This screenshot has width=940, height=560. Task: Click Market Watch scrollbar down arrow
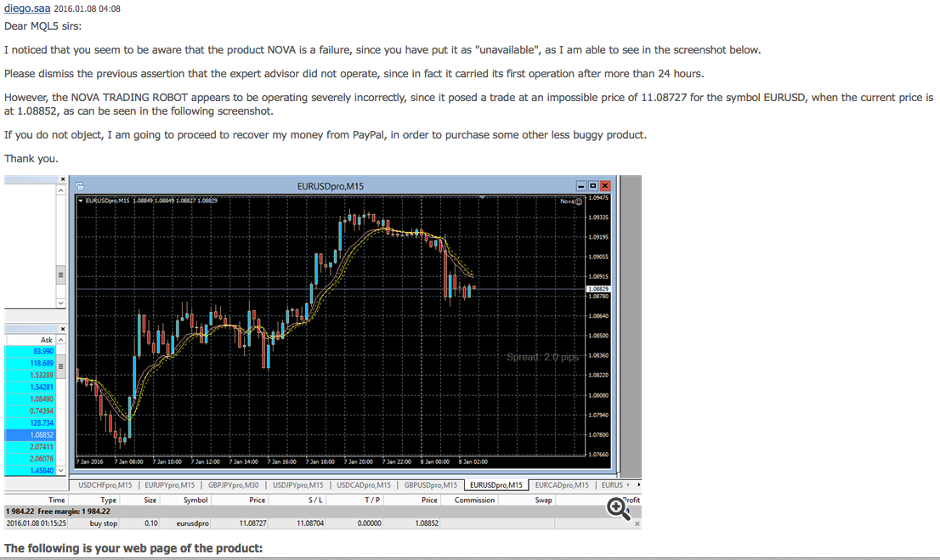point(60,471)
